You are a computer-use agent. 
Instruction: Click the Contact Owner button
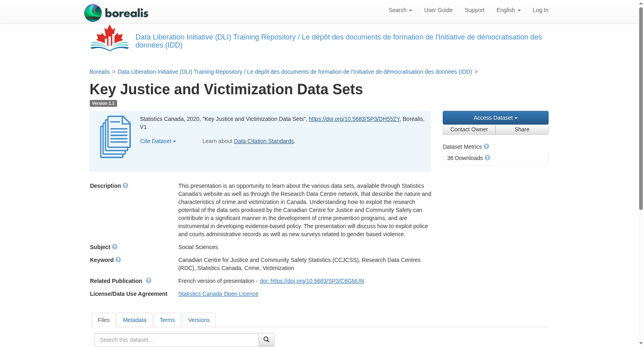coord(469,129)
